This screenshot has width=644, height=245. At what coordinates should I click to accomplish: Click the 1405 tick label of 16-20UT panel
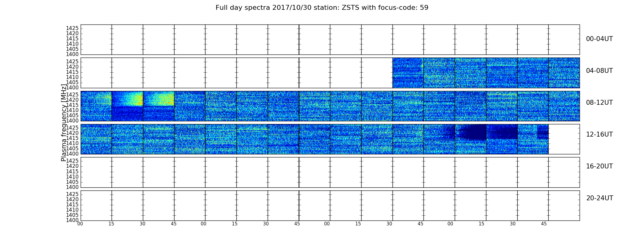tap(72, 182)
